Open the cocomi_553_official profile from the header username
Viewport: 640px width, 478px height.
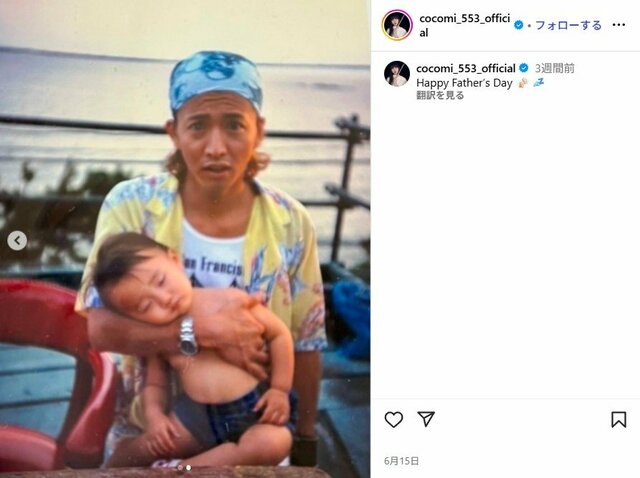click(x=464, y=25)
